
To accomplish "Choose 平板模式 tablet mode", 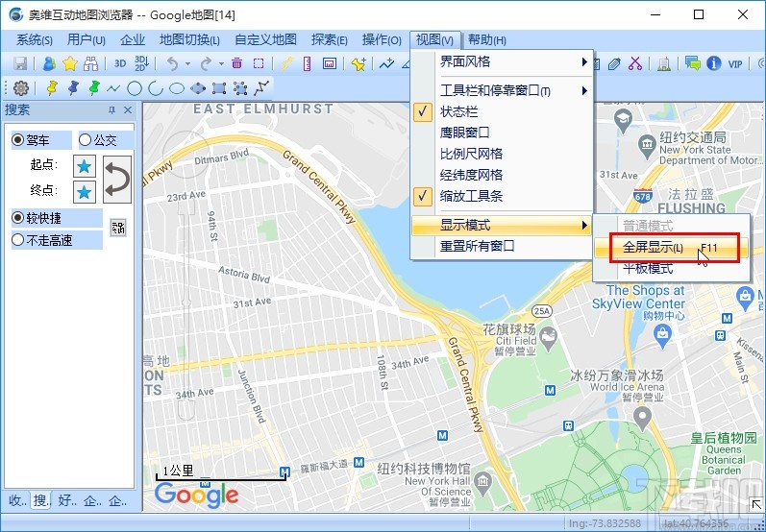I will [x=671, y=269].
